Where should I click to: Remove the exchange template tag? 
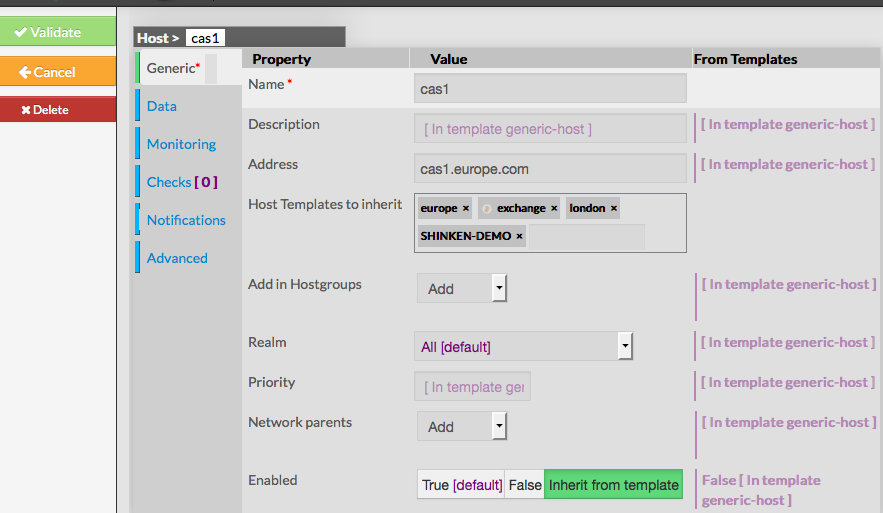554,208
